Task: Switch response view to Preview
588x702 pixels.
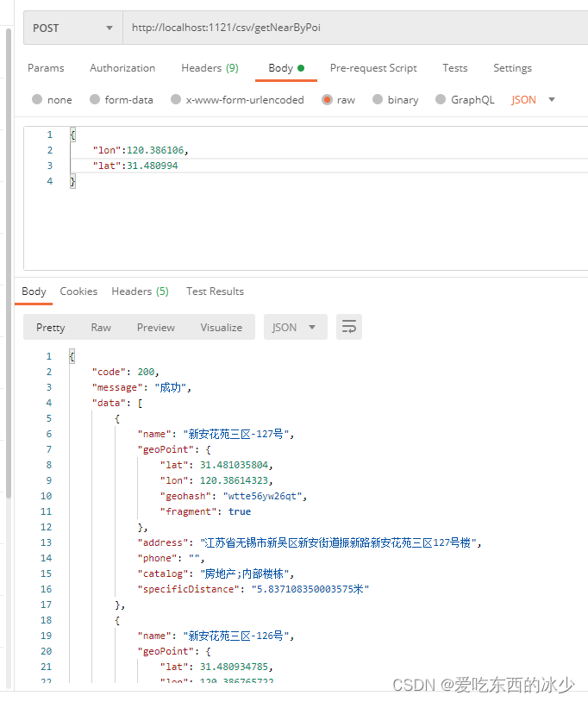Action: pos(155,327)
